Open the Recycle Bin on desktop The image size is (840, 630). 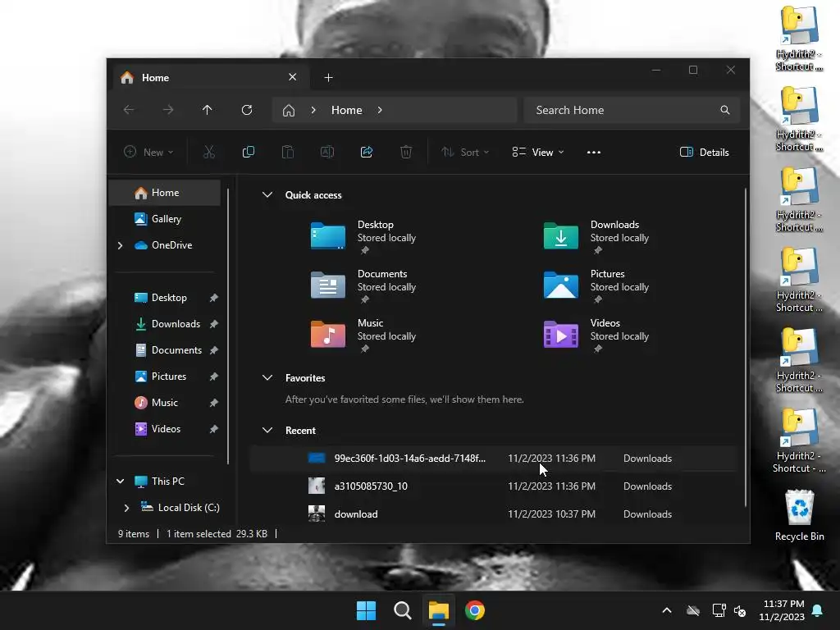pyautogui.click(x=799, y=515)
